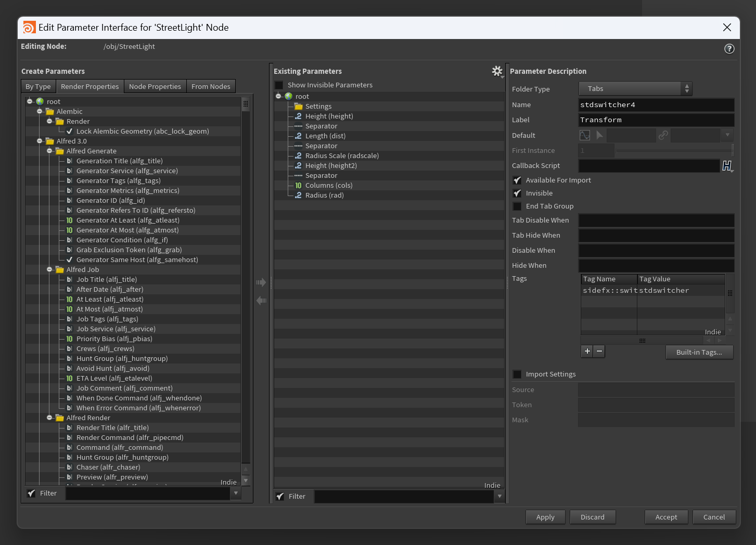The width and height of the screenshot is (756, 545).
Task: Click the Label field Transform
Action: click(656, 120)
